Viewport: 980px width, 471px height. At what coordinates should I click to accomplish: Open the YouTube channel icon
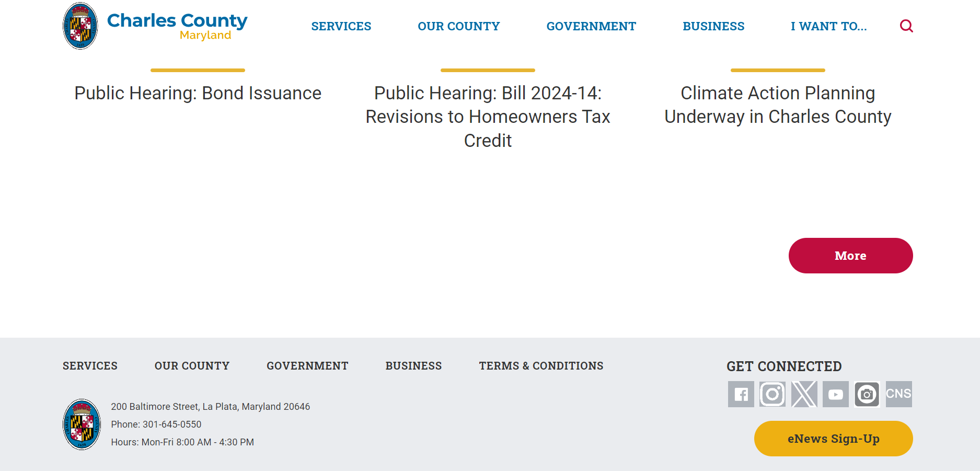[835, 394]
